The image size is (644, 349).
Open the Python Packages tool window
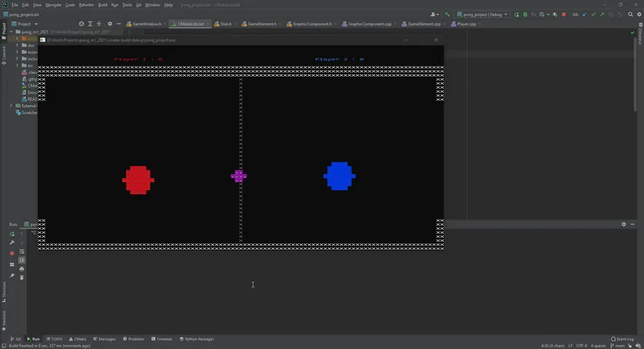tap(196, 339)
